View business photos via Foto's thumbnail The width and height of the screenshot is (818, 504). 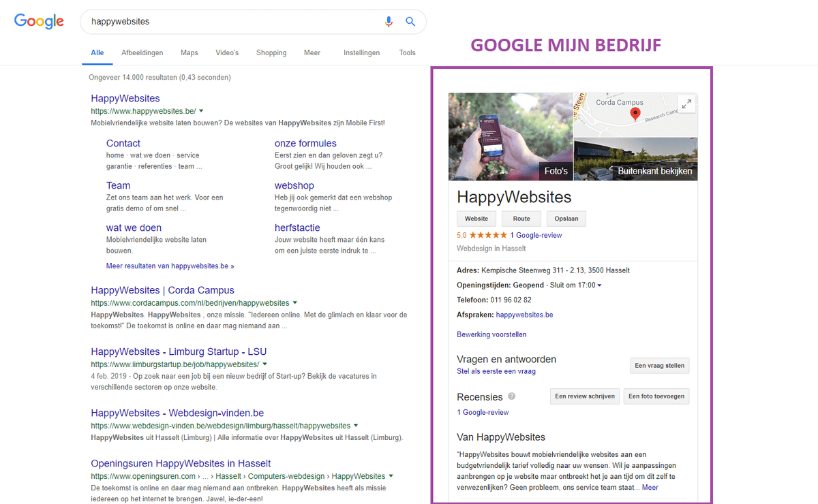(x=511, y=136)
